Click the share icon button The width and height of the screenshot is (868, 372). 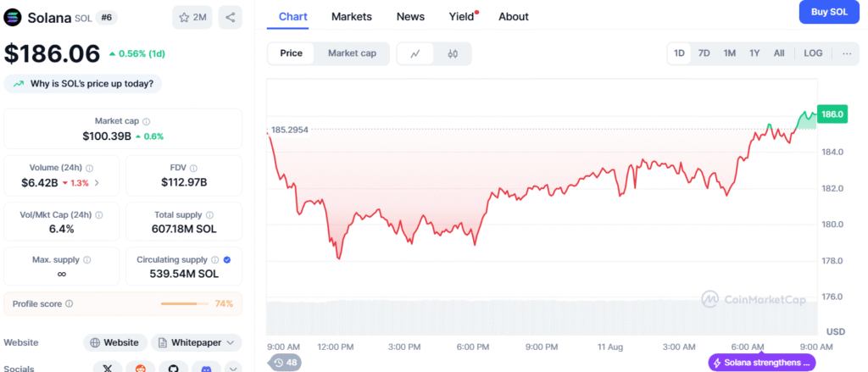pos(230,17)
